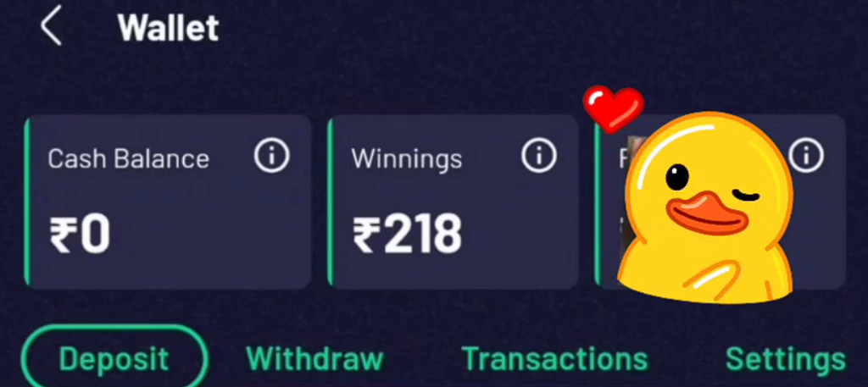
Task: Click the Winnings label text
Action: (x=406, y=160)
